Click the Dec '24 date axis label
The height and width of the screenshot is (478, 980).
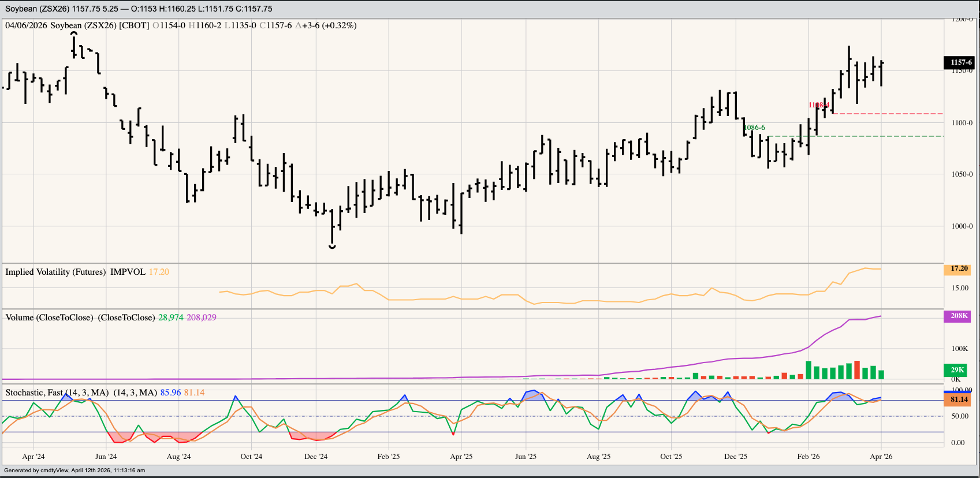click(316, 457)
